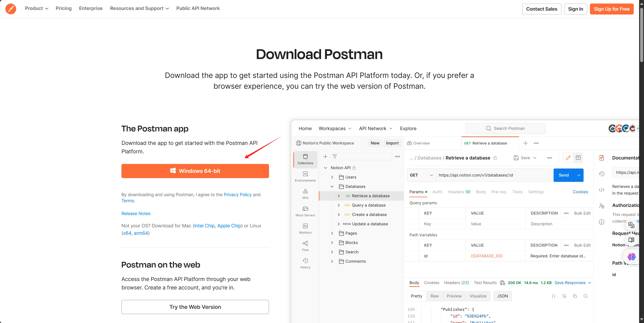Open the Collections sidebar icon

[305, 159]
